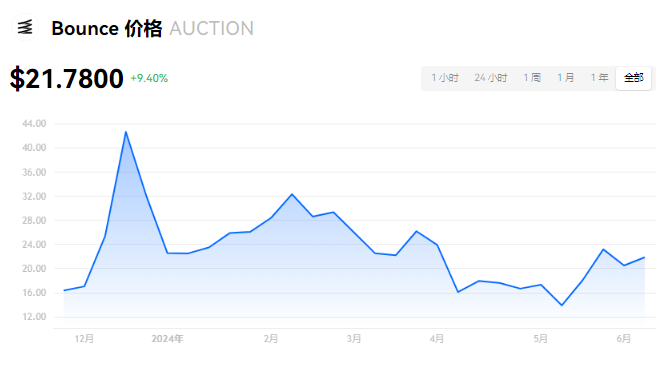Click the AUCTION ticker label

click(211, 29)
